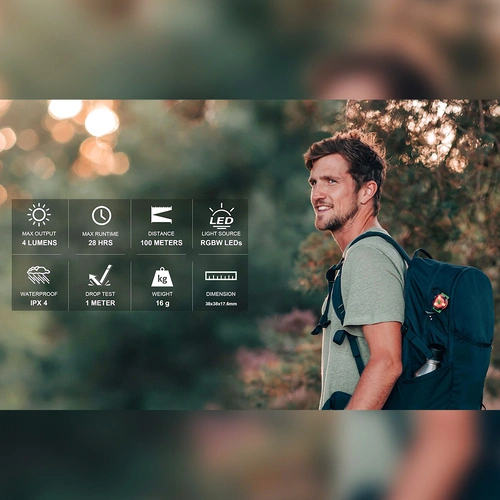This screenshot has width=500, height=500.
Task: Click the MAX OUTPUT label
Action: click(x=39, y=234)
